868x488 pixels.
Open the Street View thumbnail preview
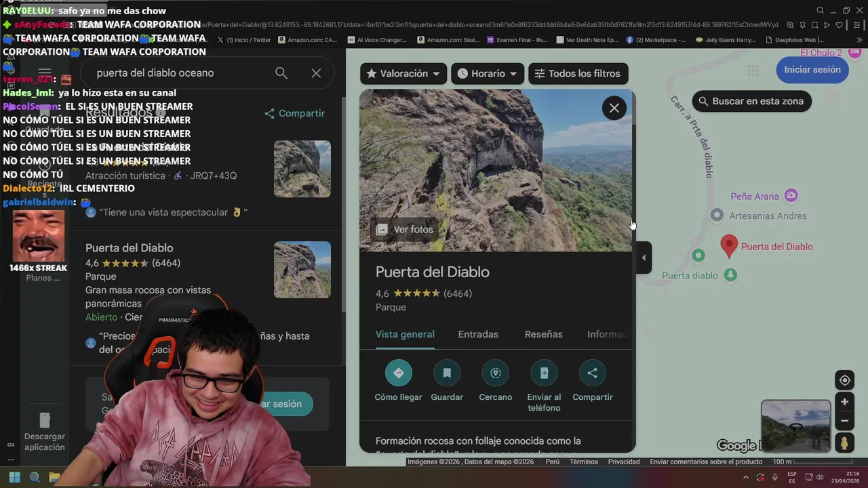point(795,426)
